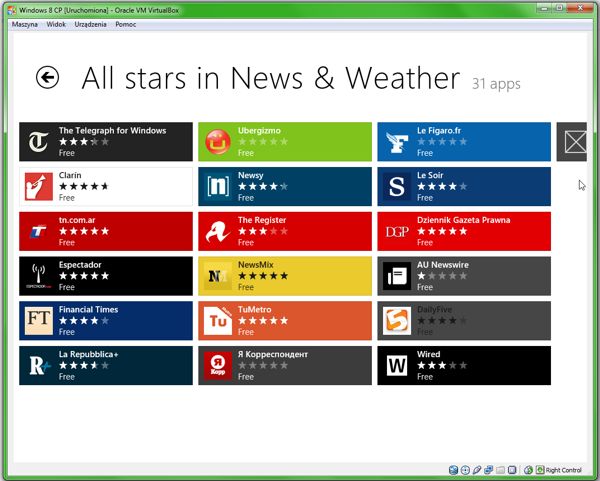Open the Clarin app icon

39,187
